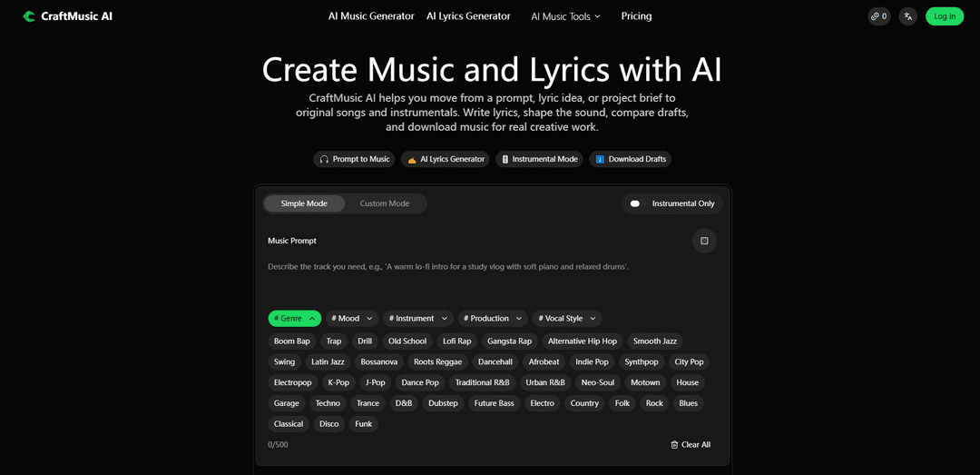980x475 pixels.
Task: Select the Alternative Hip Hop tag
Action: point(583,341)
